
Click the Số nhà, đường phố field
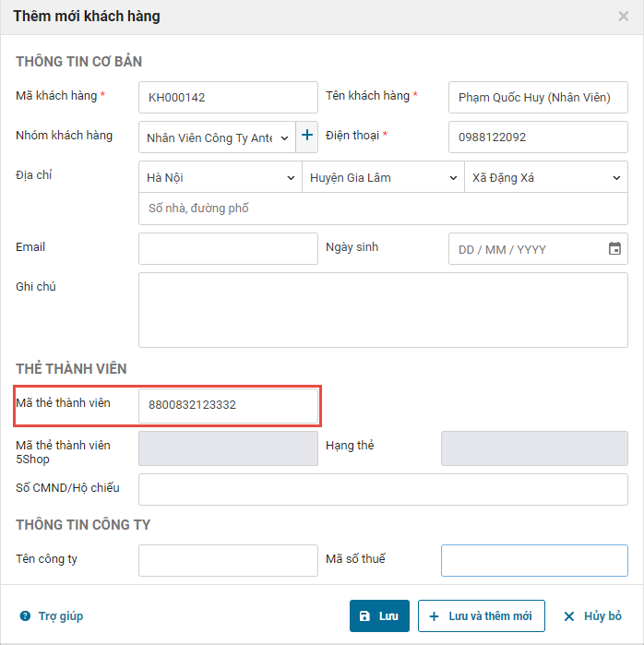(x=383, y=209)
